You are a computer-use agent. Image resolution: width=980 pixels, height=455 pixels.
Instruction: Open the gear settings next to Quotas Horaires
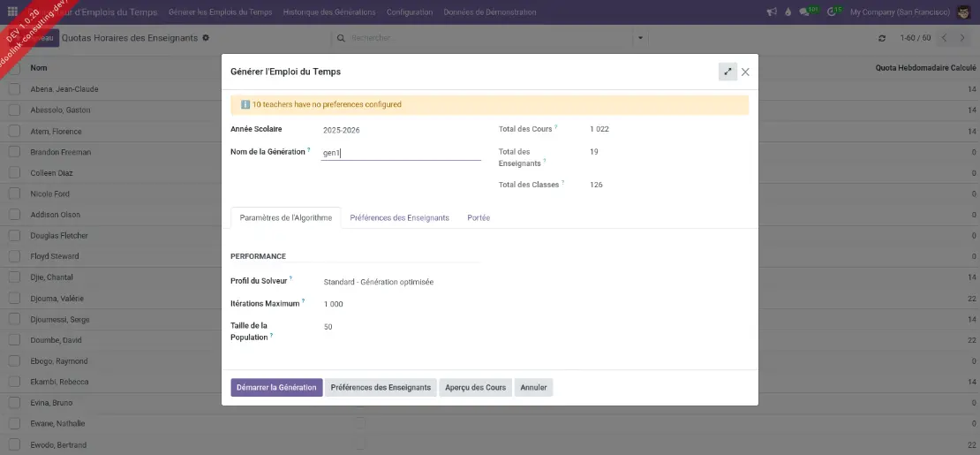coord(206,38)
